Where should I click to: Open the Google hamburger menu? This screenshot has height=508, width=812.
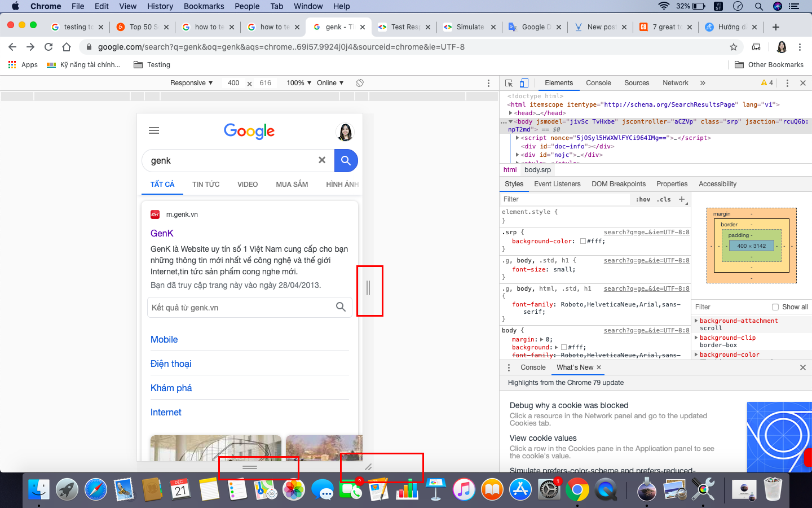(154, 130)
